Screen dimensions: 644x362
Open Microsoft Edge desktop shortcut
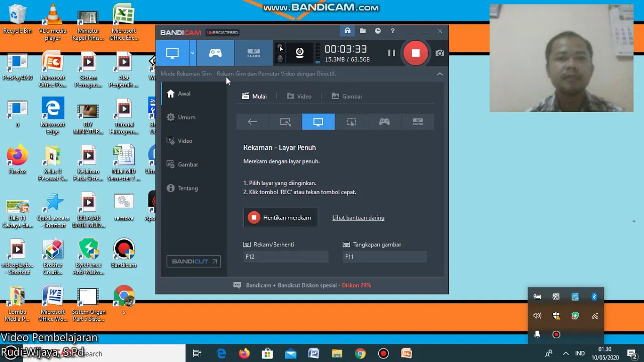[x=53, y=117]
